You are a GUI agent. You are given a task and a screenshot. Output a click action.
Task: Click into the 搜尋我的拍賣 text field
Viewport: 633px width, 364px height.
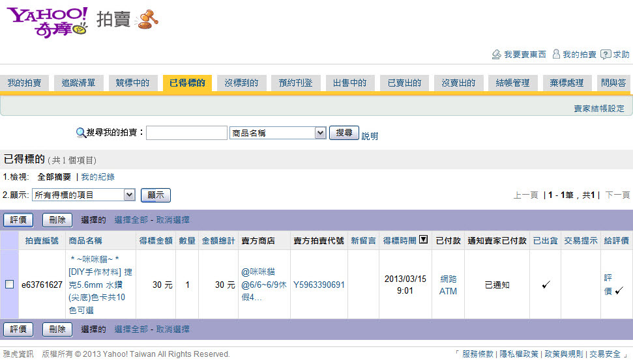click(x=186, y=133)
